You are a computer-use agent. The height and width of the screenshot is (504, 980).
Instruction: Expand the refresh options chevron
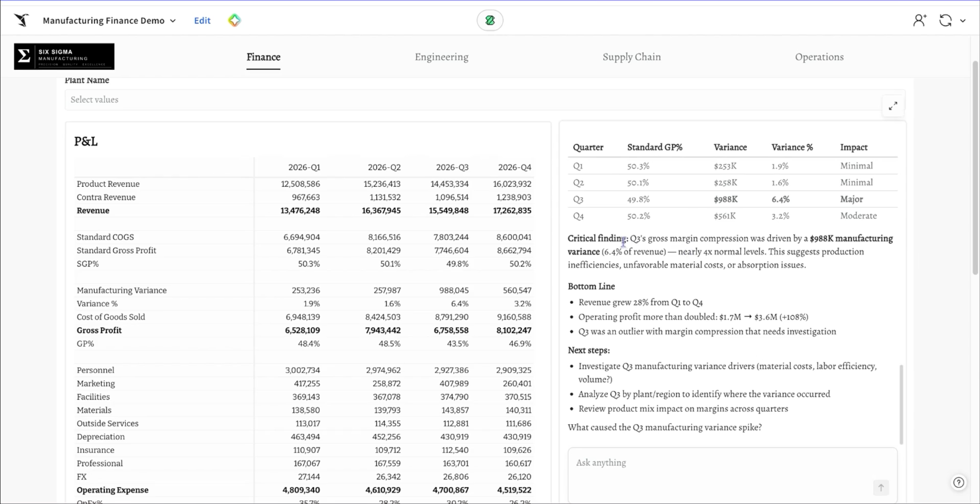[962, 20]
